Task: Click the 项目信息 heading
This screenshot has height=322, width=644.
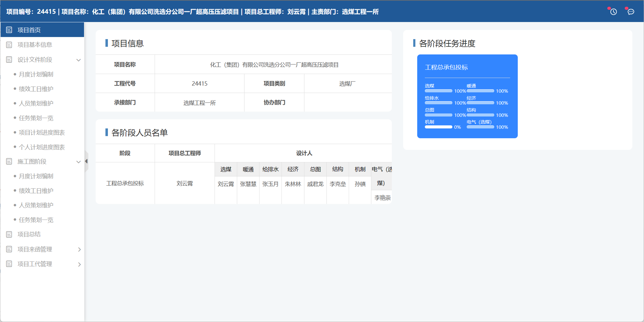Action: [128, 44]
